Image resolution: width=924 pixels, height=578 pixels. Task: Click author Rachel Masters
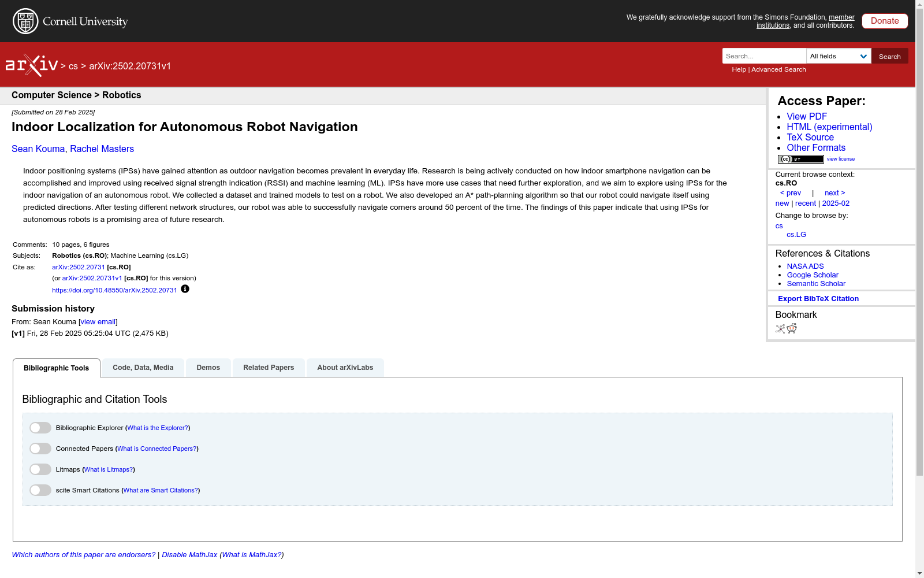pos(102,149)
